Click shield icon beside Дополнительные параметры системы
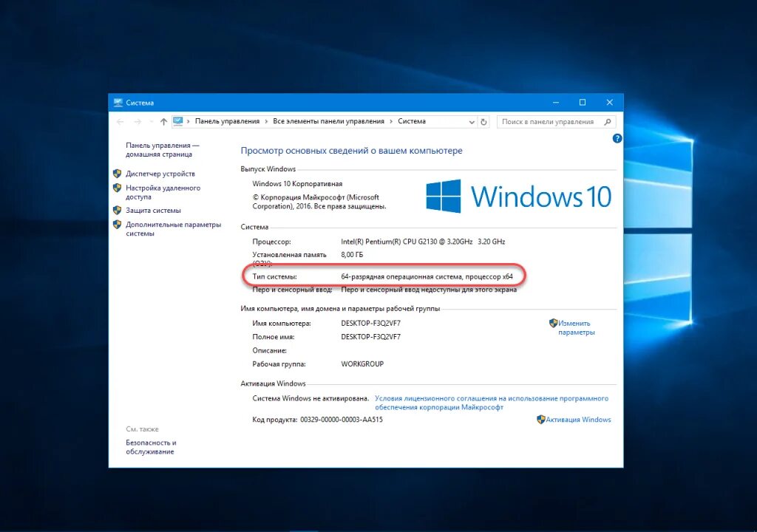The width and height of the screenshot is (757, 532). click(117, 225)
